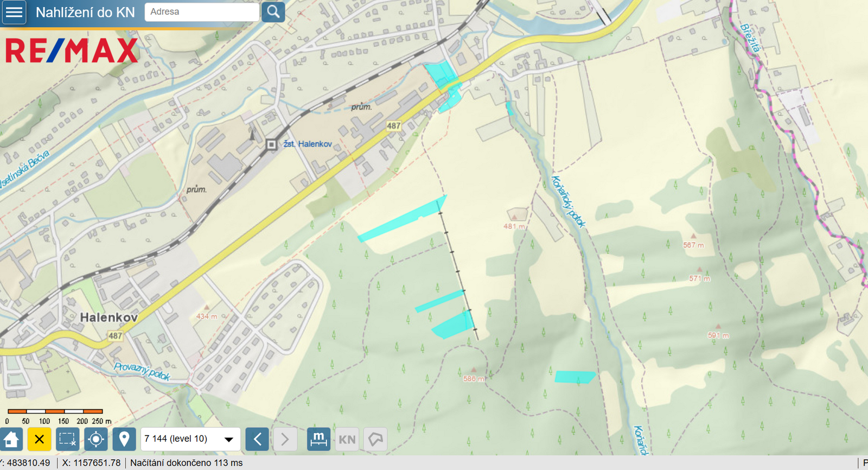
Task: Click the žst. Halenkov station marker
Action: point(271,144)
